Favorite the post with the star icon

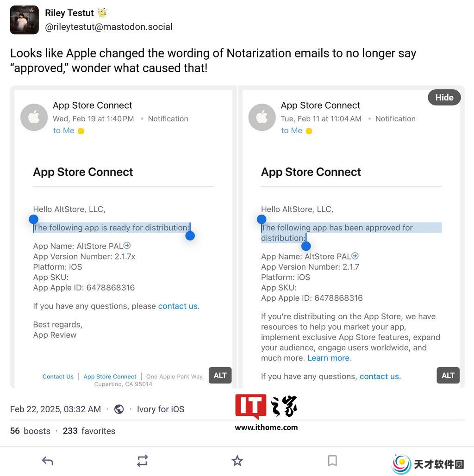[x=237, y=461]
